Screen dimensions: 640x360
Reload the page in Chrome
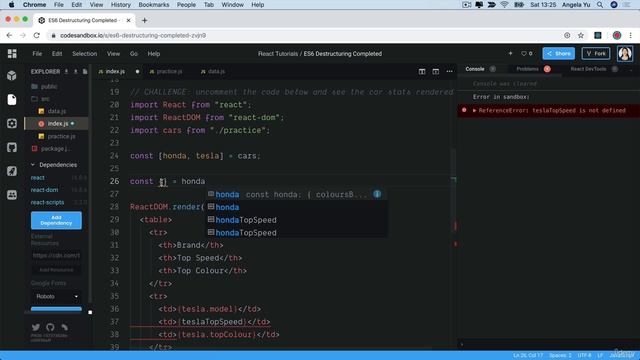[x=37, y=36]
